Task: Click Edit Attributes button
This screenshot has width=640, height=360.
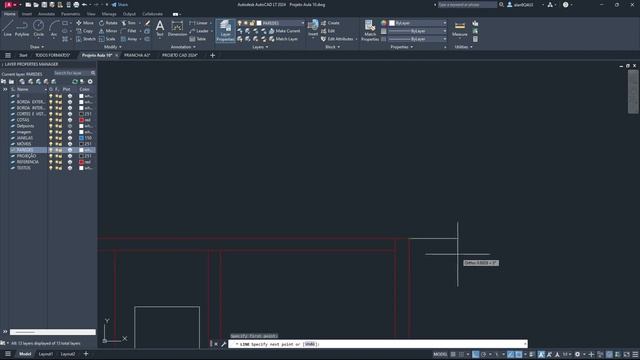Action: tap(337, 39)
